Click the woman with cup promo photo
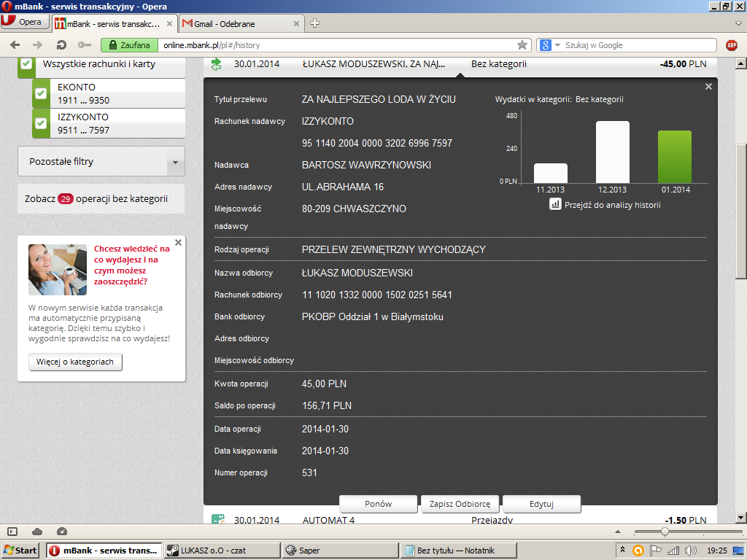 click(58, 270)
